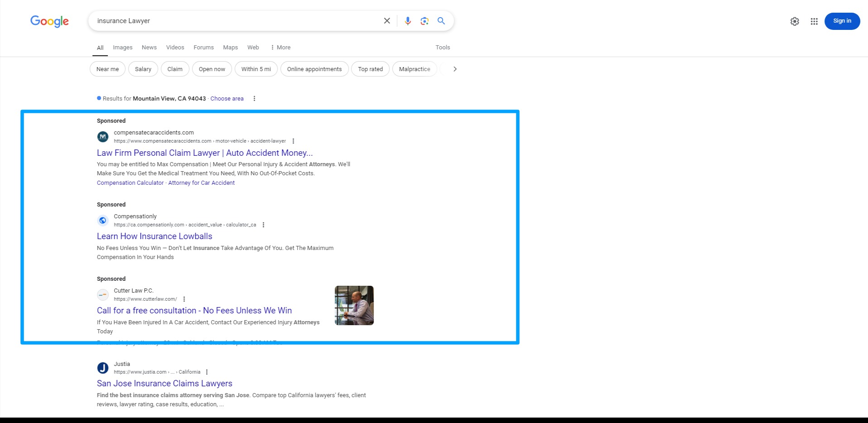The width and height of the screenshot is (868, 423).
Task: Click the compensatecaraccidents.com site favicon
Action: 103,136
